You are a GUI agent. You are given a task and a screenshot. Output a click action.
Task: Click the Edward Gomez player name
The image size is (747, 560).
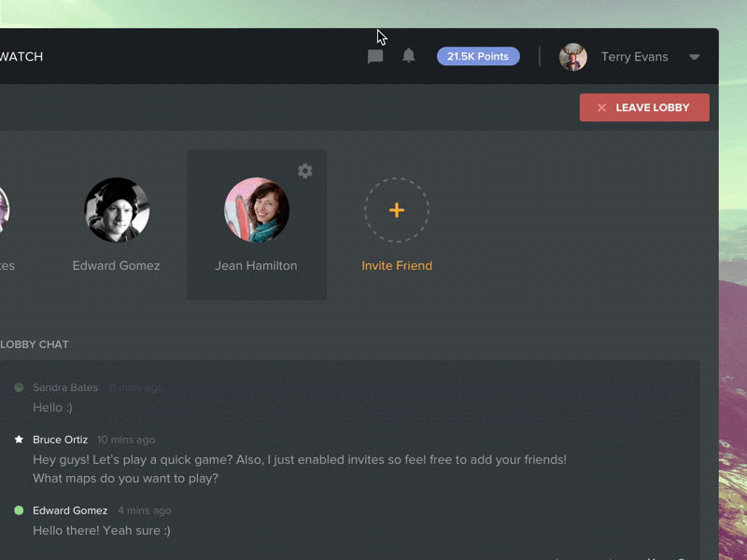click(x=116, y=266)
